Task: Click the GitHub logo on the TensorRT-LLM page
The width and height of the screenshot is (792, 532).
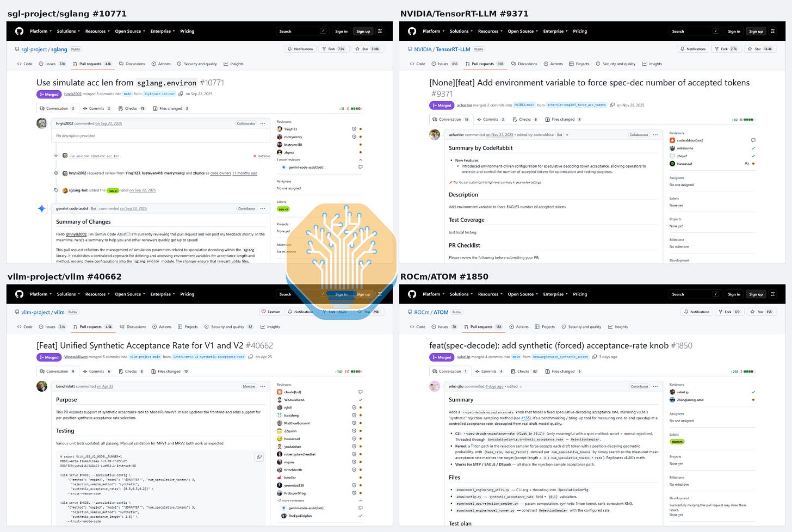Action: 412,31
